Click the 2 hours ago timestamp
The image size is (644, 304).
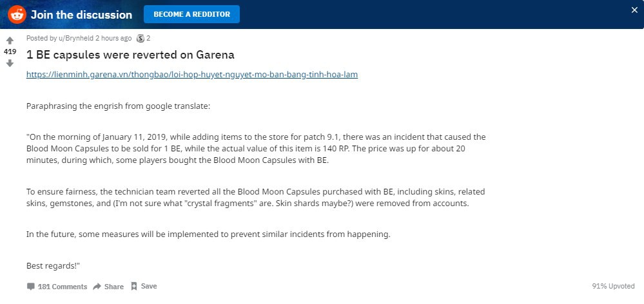113,38
